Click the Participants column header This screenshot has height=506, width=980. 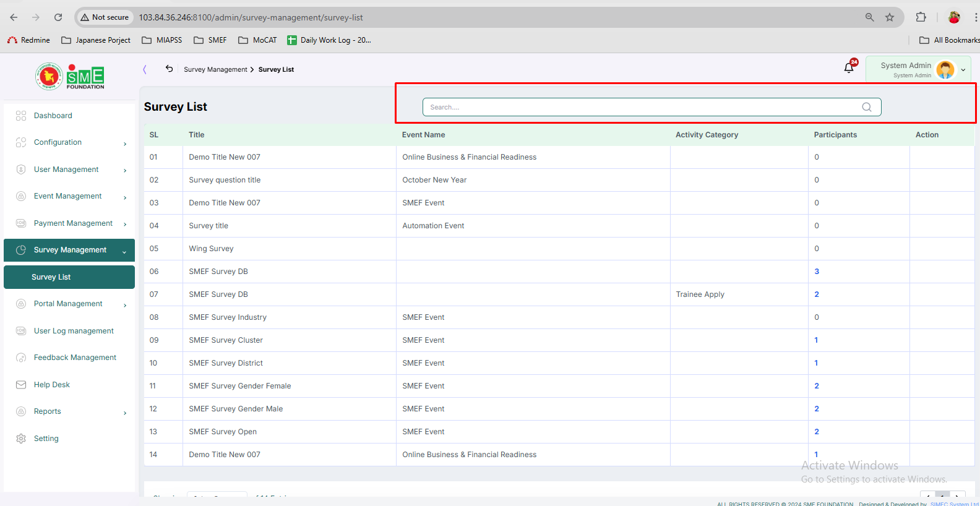click(835, 135)
